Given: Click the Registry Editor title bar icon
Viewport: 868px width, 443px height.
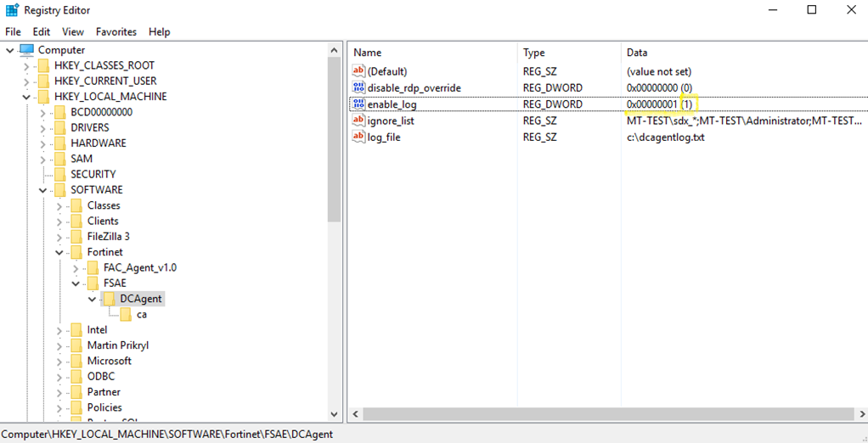Looking at the screenshot, I should (x=12, y=10).
